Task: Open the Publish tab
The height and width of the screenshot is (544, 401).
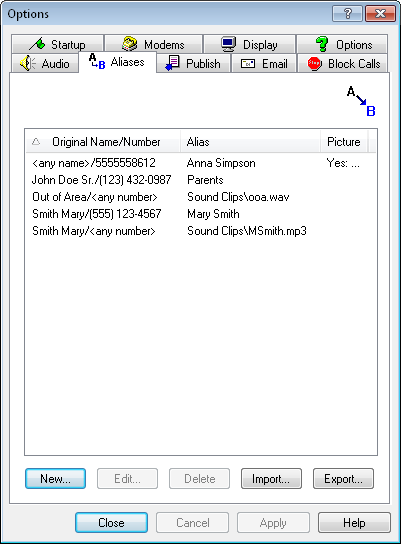Action: click(x=193, y=63)
